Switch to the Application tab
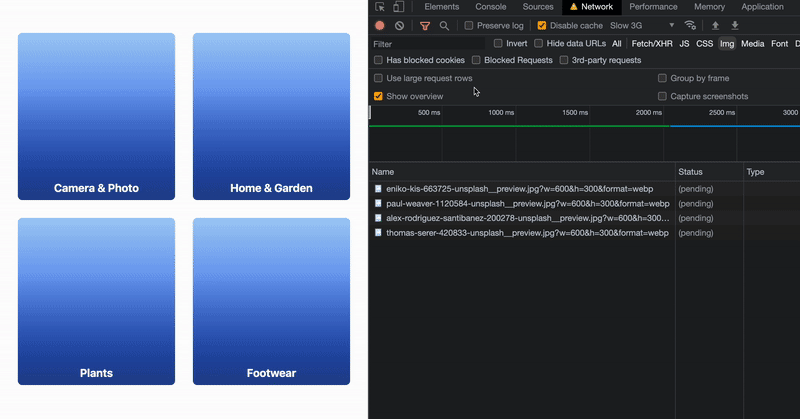 (x=762, y=7)
